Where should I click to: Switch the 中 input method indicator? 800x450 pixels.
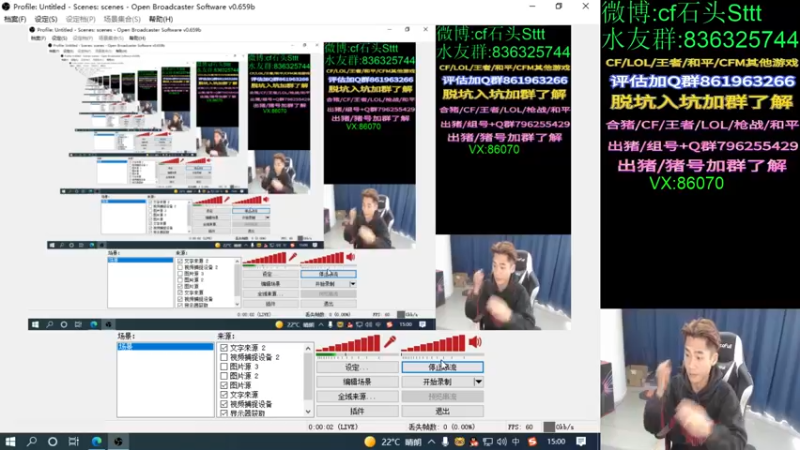(x=516, y=442)
